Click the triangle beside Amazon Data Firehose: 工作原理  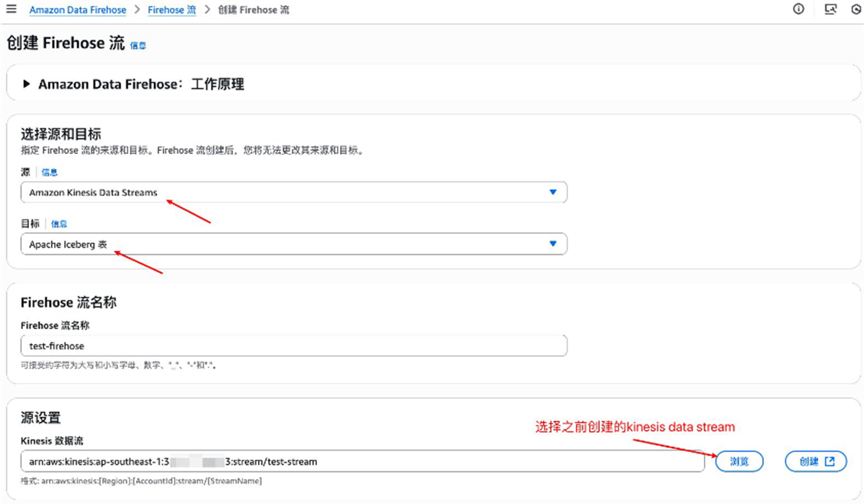pos(26,84)
